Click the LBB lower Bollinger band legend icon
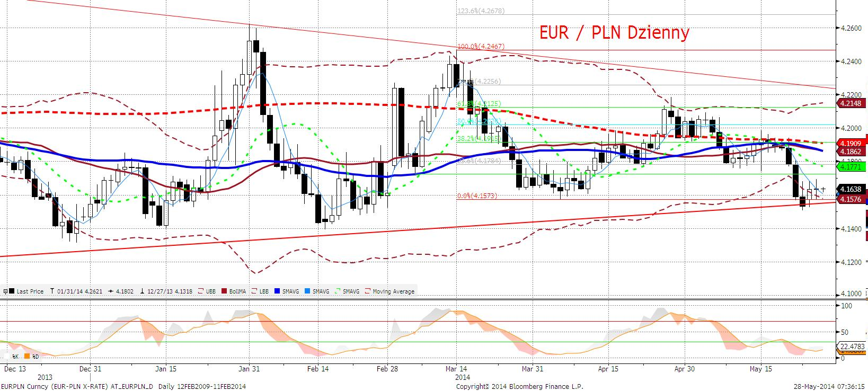 254,291
